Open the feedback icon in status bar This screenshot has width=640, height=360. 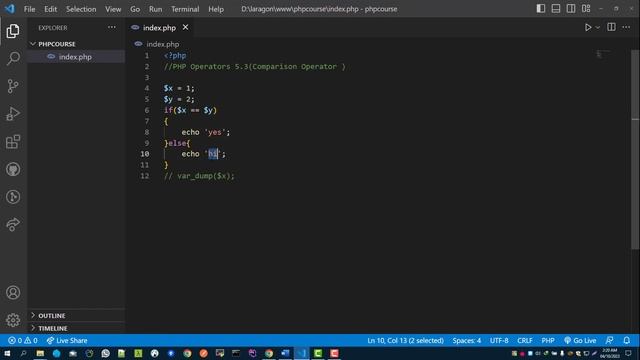[x=609, y=340]
